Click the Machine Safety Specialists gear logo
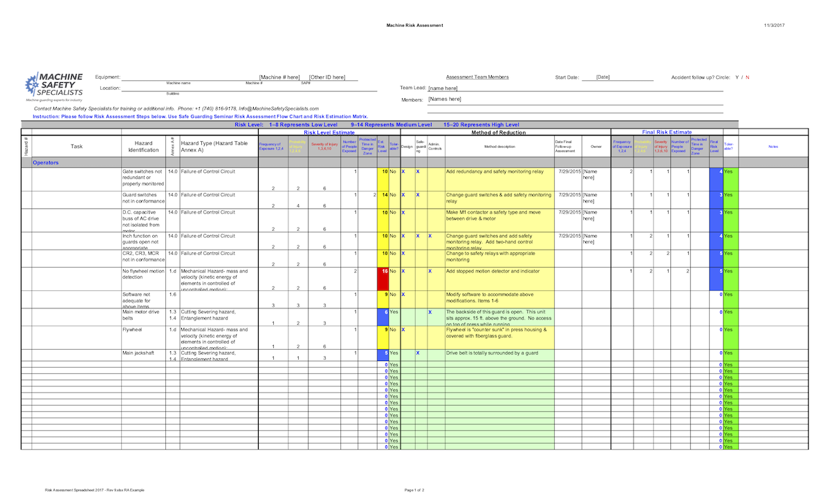This screenshot has height=504, width=830. click(31, 84)
